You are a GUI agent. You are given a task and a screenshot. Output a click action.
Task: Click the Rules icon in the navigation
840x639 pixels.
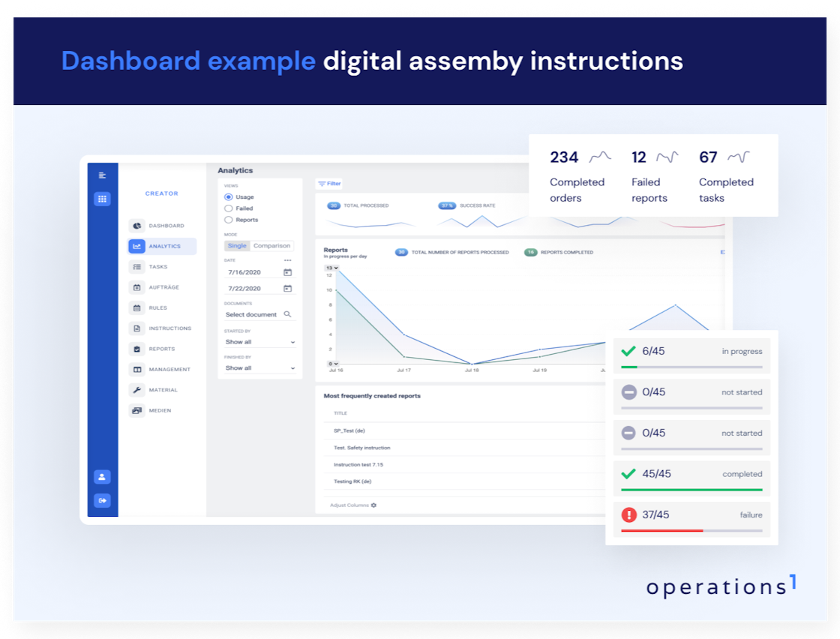137,307
